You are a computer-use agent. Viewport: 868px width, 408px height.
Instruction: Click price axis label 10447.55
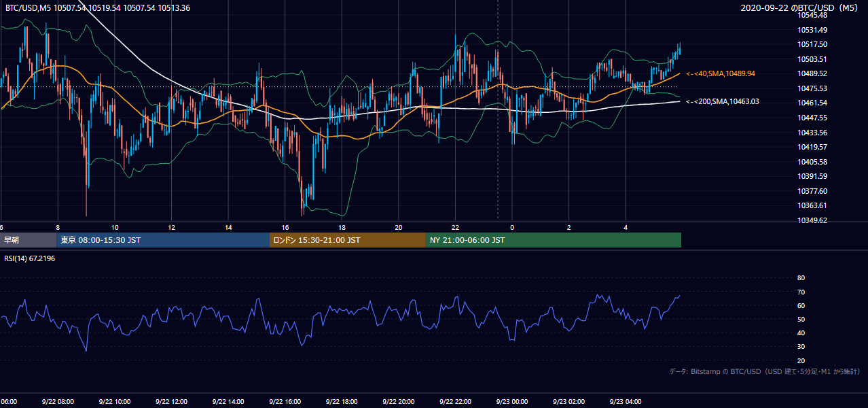(812, 118)
